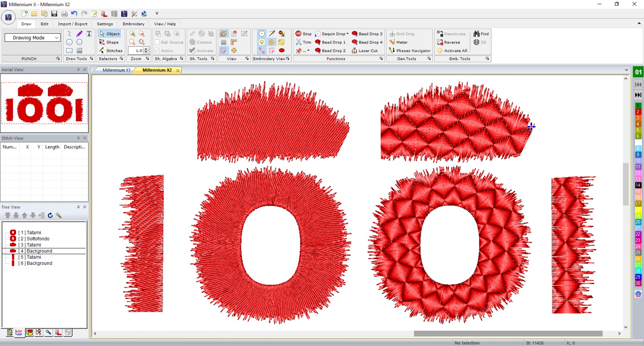Switch to the Millennium X1 document tab
The image size is (644, 346).
tap(116, 70)
